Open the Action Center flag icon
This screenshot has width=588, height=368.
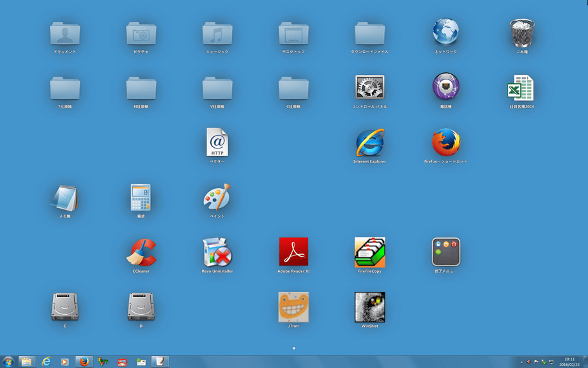coord(536,362)
